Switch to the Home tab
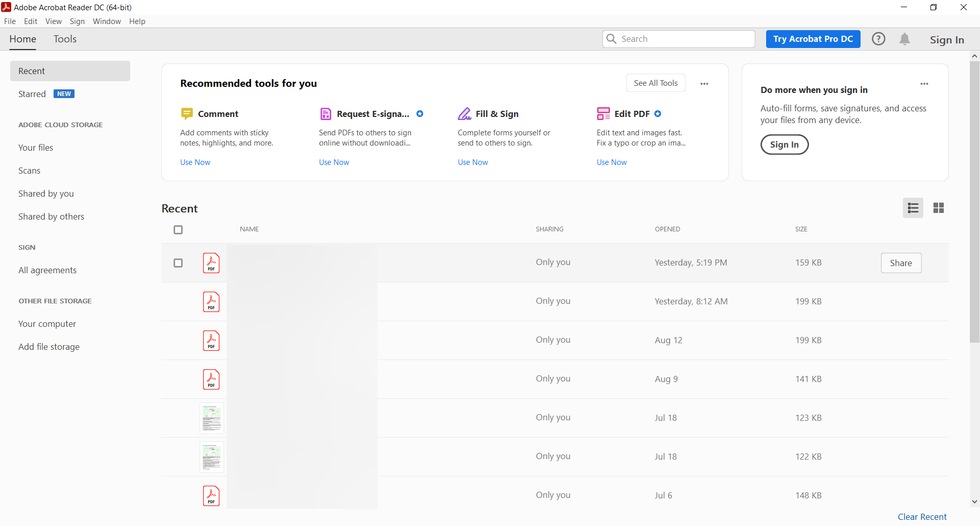 pyautogui.click(x=23, y=39)
